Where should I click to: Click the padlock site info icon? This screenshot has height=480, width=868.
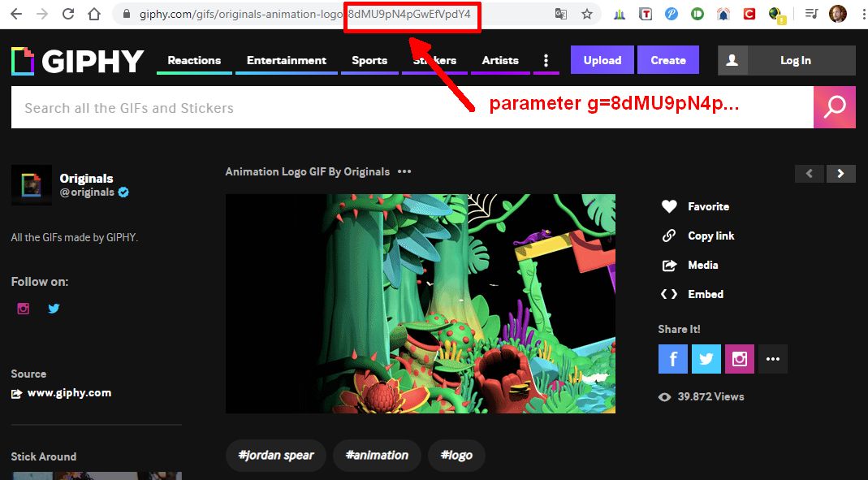tap(127, 14)
